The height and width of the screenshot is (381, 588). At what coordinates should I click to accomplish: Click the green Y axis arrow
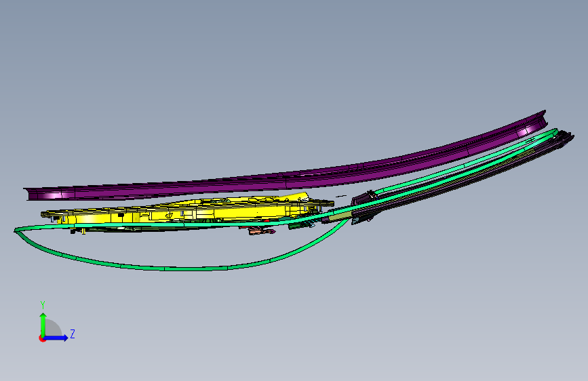click(43, 324)
